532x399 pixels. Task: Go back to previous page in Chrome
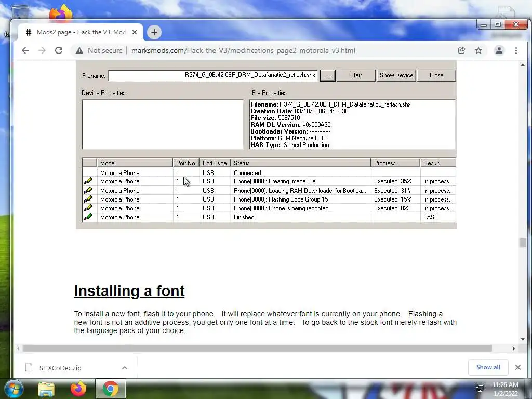(25, 50)
